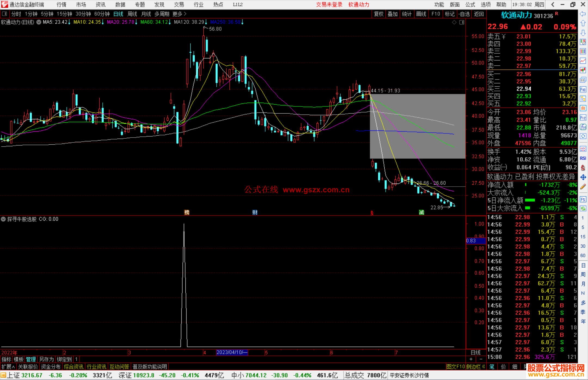588x380 pixels.
Task: Click the blue four-way move arrows icon
Action: click(x=583, y=177)
